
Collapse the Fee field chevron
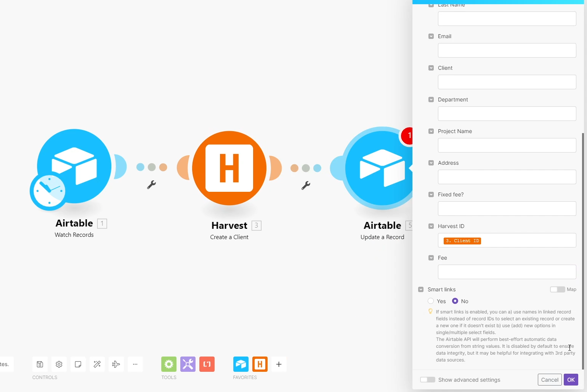pos(431,258)
